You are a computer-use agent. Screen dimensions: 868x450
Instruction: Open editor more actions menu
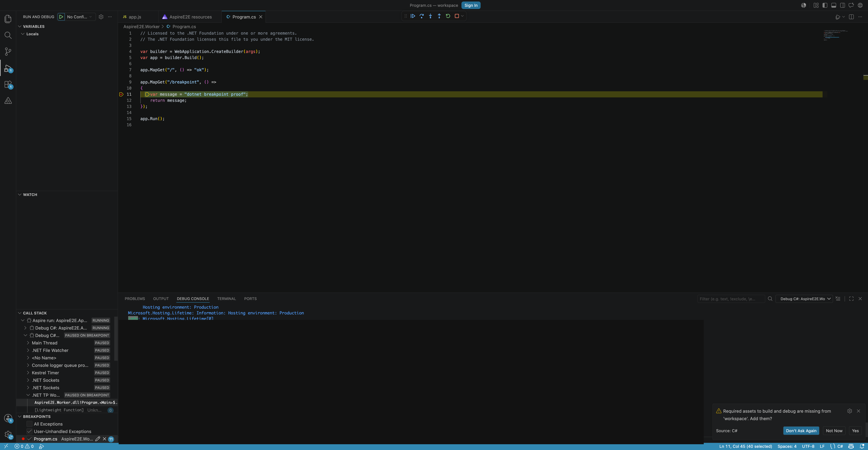pos(860,17)
